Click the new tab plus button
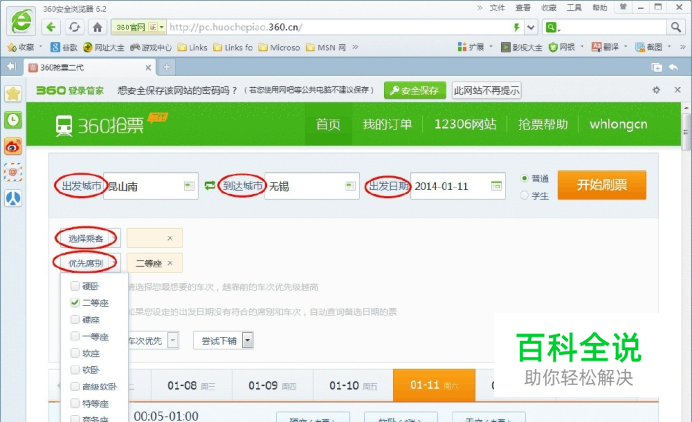This screenshot has height=422, width=692. pos(166,68)
